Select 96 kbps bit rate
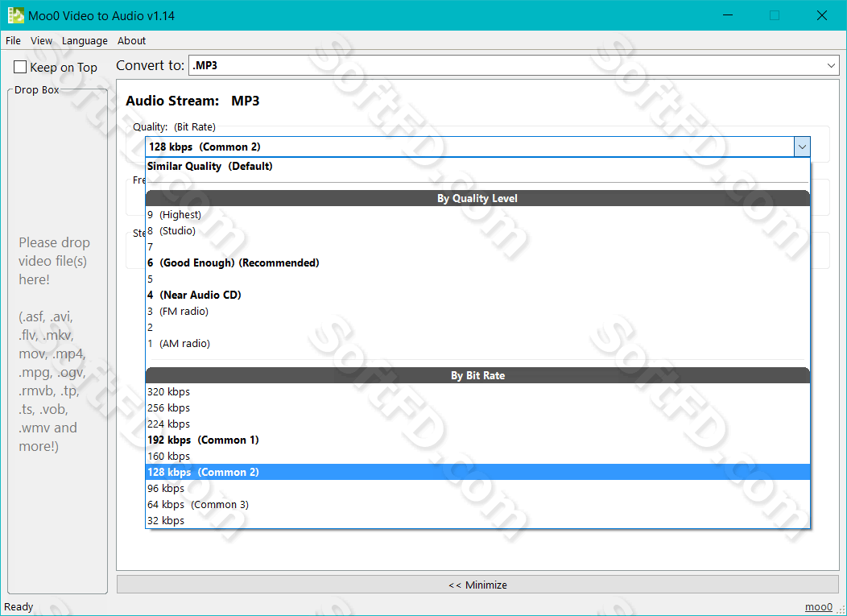 pos(478,489)
